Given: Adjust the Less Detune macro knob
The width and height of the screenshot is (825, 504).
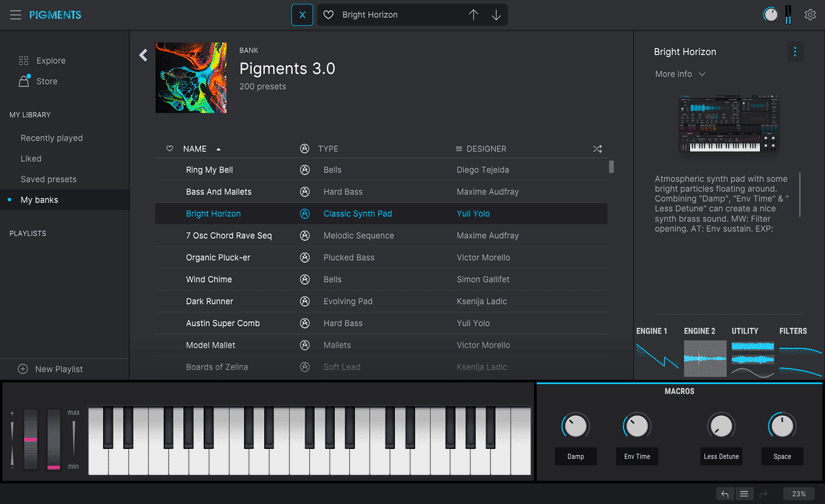Looking at the screenshot, I should pyautogui.click(x=721, y=426).
